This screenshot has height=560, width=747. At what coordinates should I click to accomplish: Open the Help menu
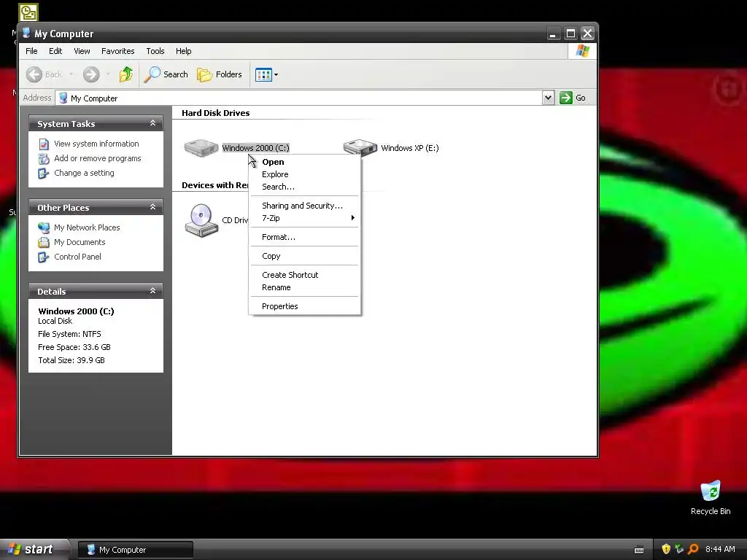click(x=183, y=51)
